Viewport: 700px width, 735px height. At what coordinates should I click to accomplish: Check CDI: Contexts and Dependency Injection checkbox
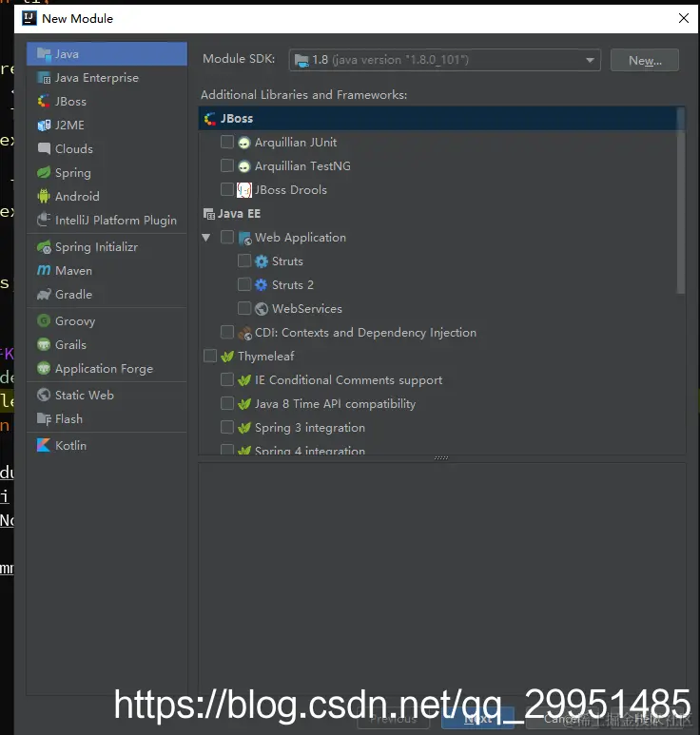point(227,332)
